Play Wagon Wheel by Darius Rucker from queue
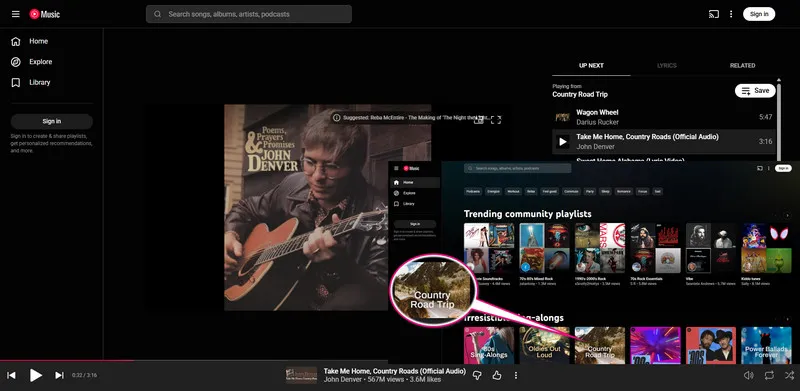Screen dimensions: 800x391 [x=664, y=117]
